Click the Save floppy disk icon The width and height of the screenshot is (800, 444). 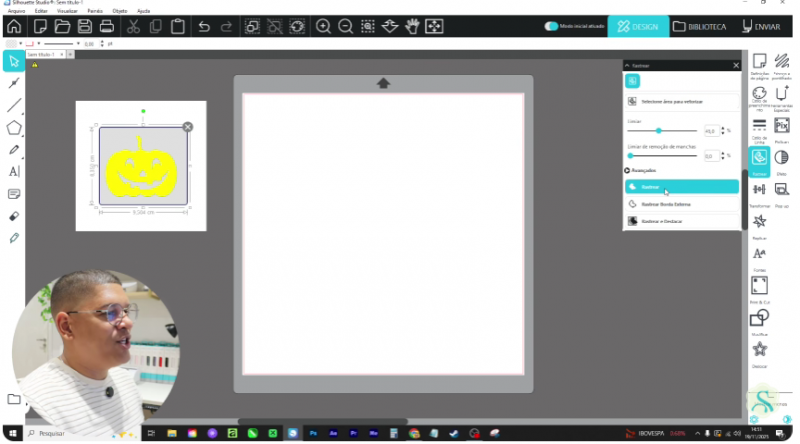pyautogui.click(x=86, y=26)
